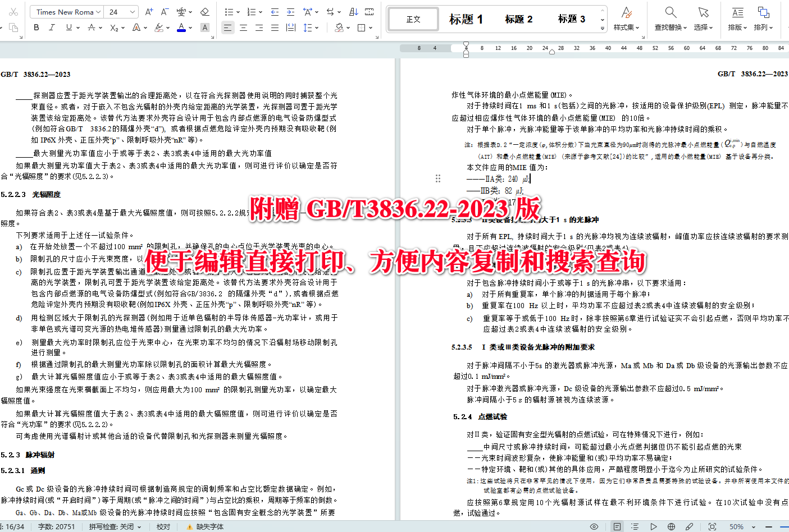Decrease zoom with the minus control
789x532 pixels.
click(768, 526)
